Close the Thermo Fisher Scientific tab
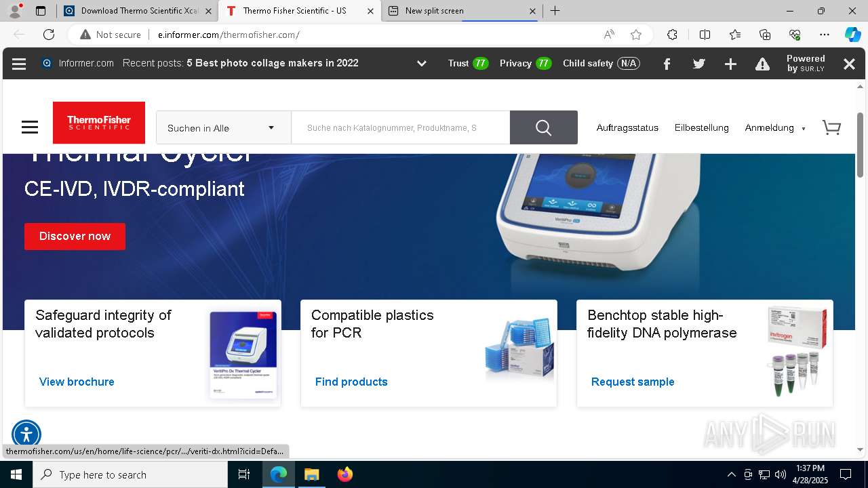 click(x=370, y=11)
